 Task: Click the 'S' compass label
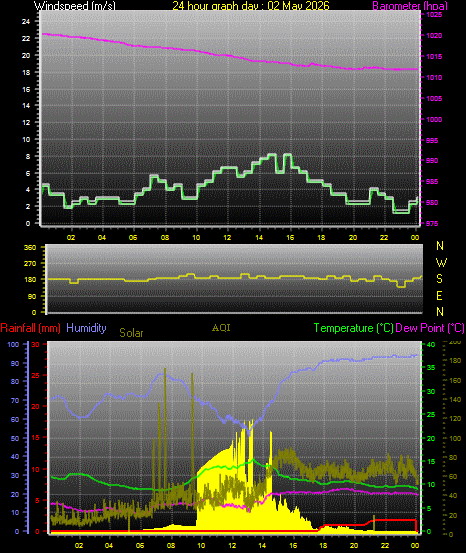coord(440,279)
